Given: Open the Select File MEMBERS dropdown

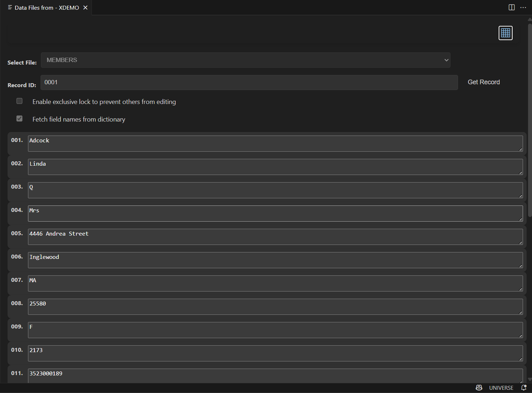Looking at the screenshot, I should (x=246, y=60).
